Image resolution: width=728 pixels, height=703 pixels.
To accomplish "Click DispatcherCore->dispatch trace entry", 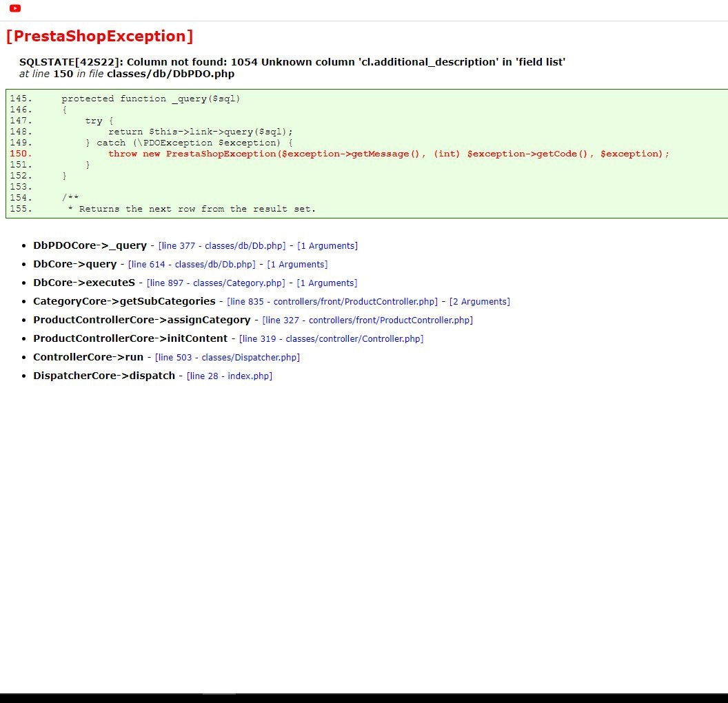I will pyautogui.click(x=104, y=375).
